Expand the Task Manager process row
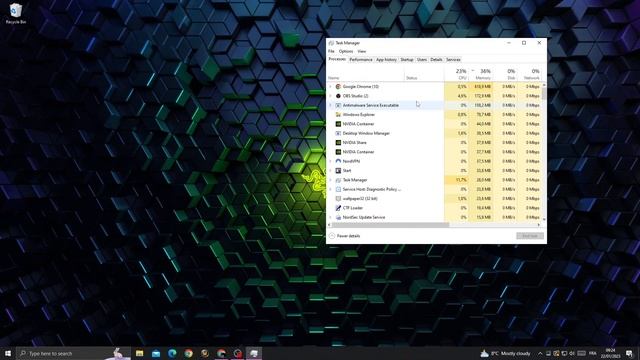640x360 pixels. 330,180
